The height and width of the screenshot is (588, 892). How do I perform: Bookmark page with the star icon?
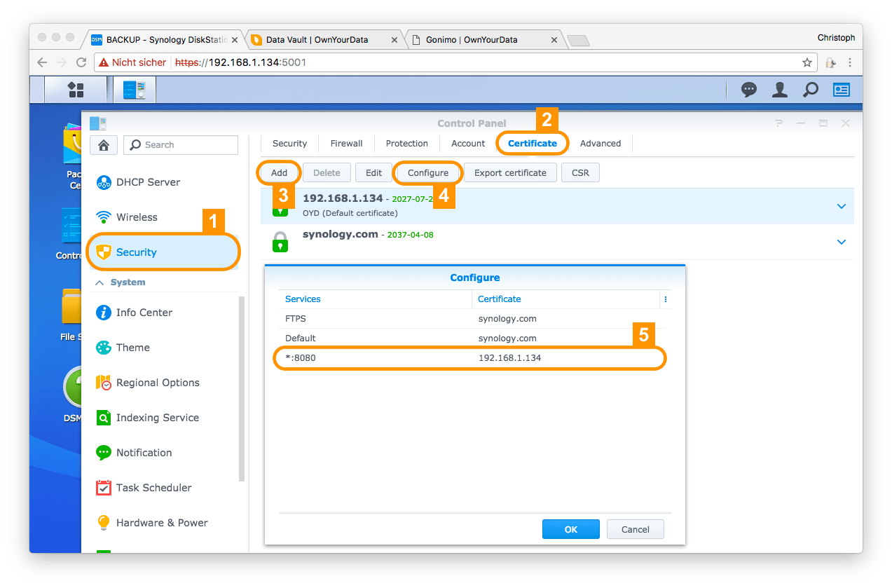pos(807,62)
